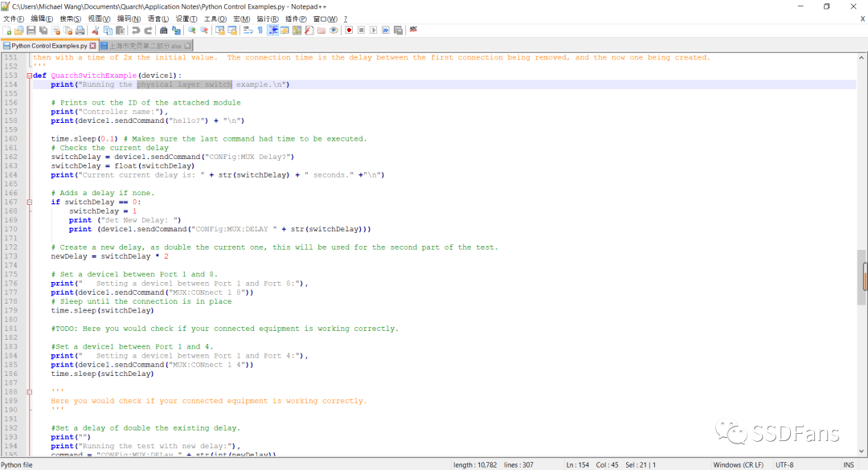Cut selection with the scissors icon
868x470 pixels.
[95, 31]
